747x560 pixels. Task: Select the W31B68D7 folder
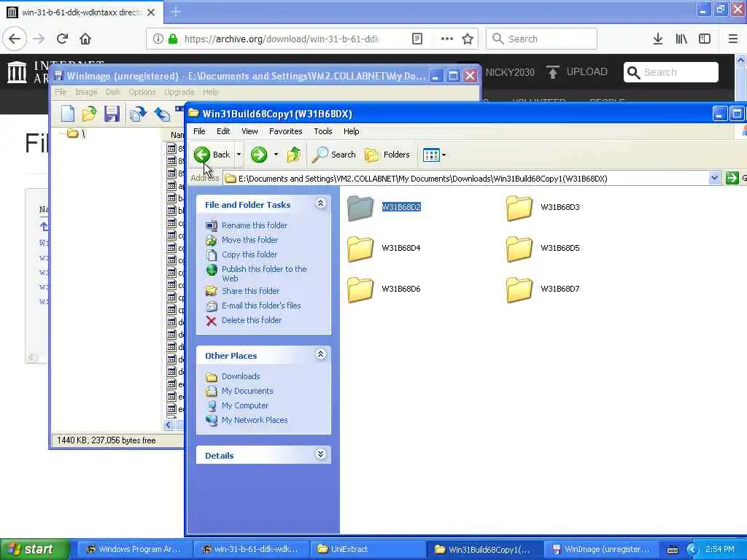coord(543,289)
